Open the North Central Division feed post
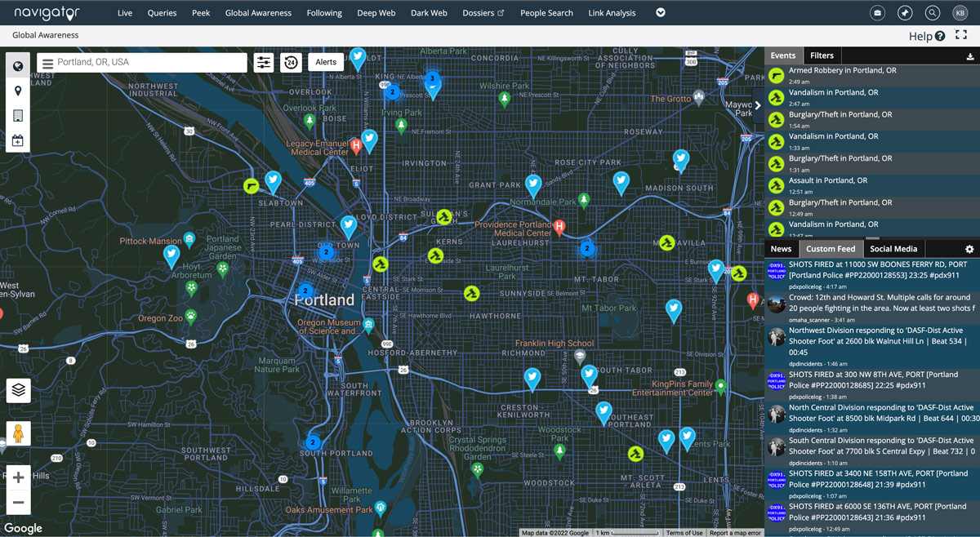 (x=871, y=418)
